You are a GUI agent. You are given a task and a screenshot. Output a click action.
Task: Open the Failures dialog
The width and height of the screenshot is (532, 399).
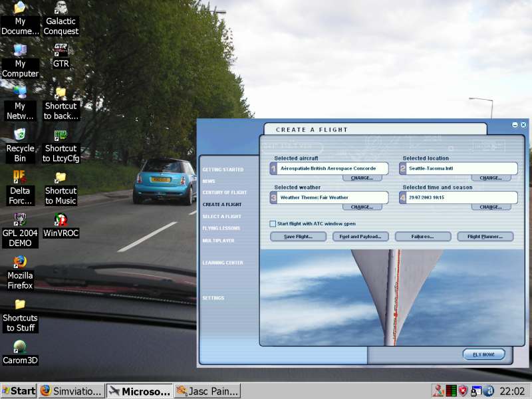(423, 237)
